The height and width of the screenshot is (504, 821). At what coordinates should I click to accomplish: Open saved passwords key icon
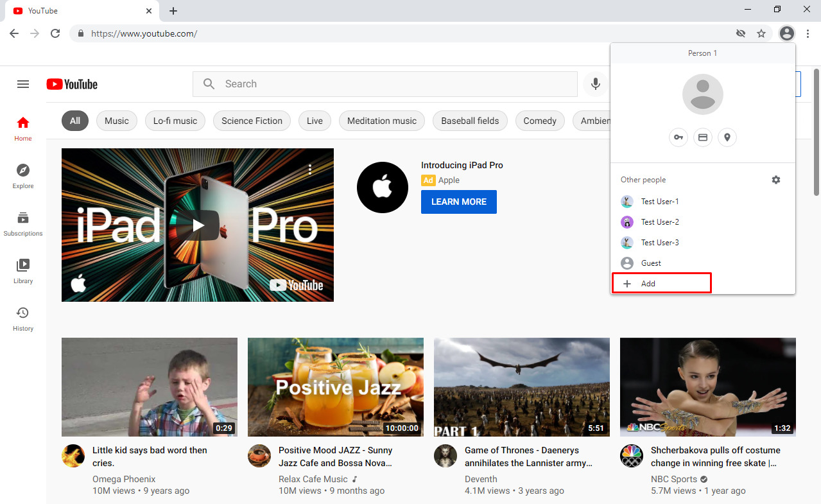click(678, 137)
